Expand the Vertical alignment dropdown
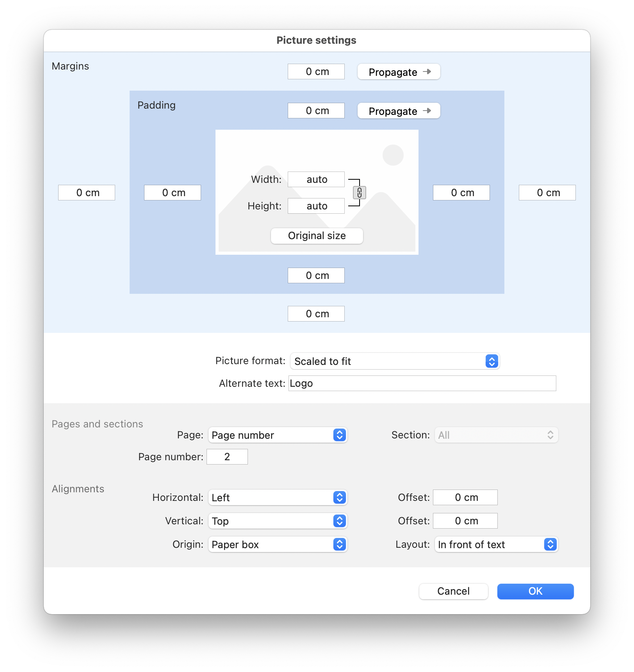This screenshot has height=672, width=634. [278, 521]
